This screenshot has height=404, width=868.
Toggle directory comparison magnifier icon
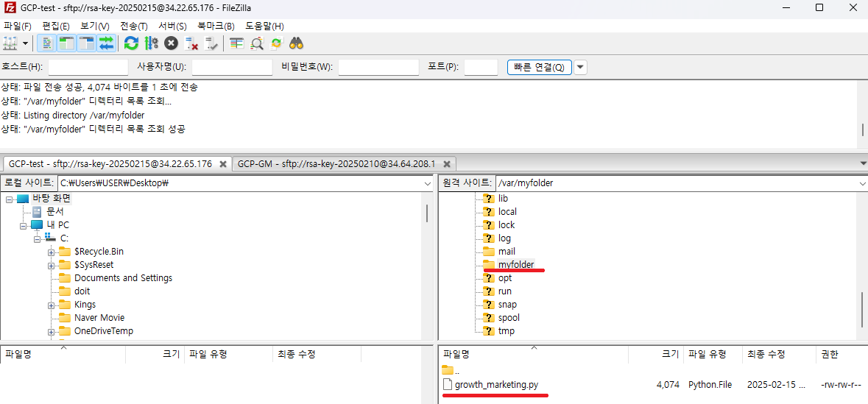257,43
